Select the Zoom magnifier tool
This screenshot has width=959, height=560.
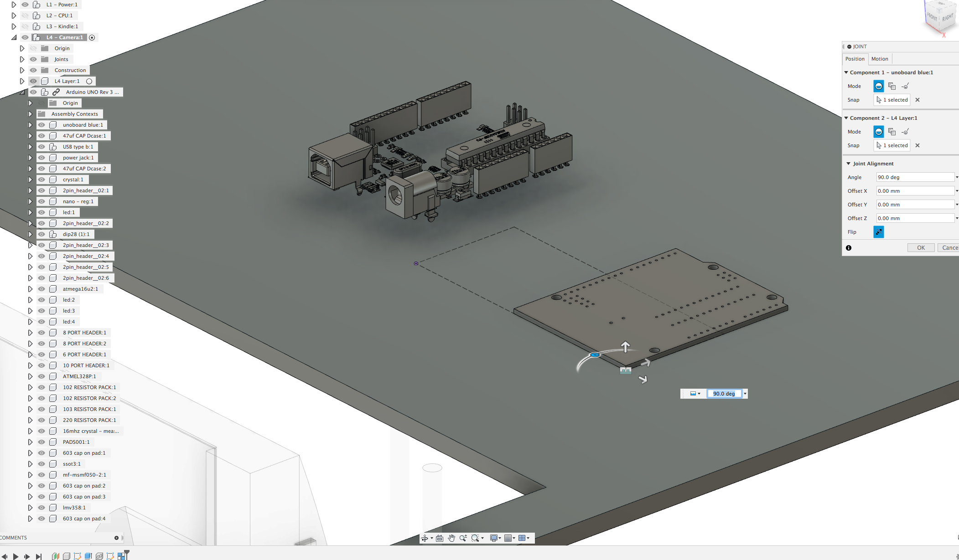pyautogui.click(x=463, y=538)
